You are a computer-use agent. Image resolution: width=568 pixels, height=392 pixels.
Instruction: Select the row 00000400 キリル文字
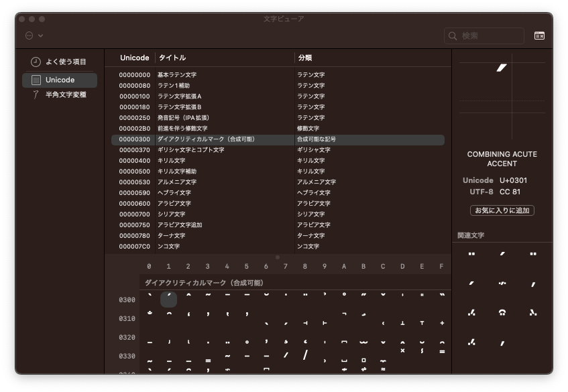278,161
